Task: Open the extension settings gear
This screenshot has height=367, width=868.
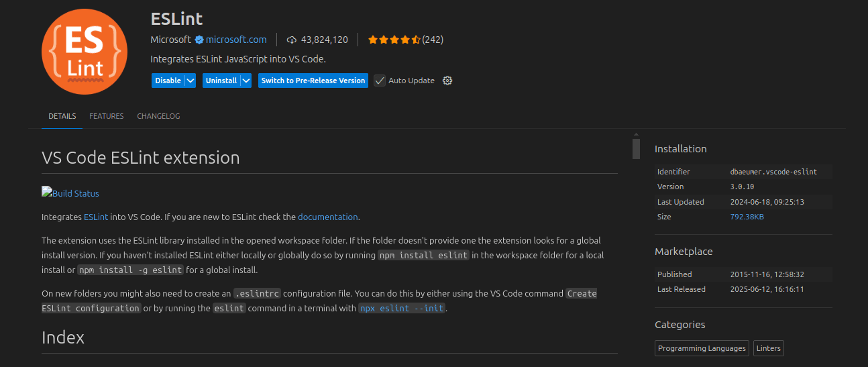Action: click(447, 81)
